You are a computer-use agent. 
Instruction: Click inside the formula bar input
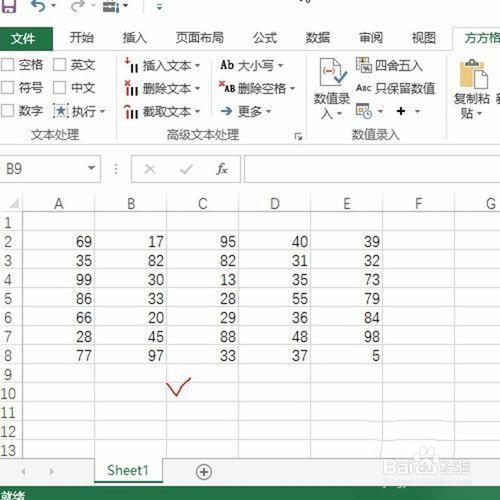(x=372, y=169)
